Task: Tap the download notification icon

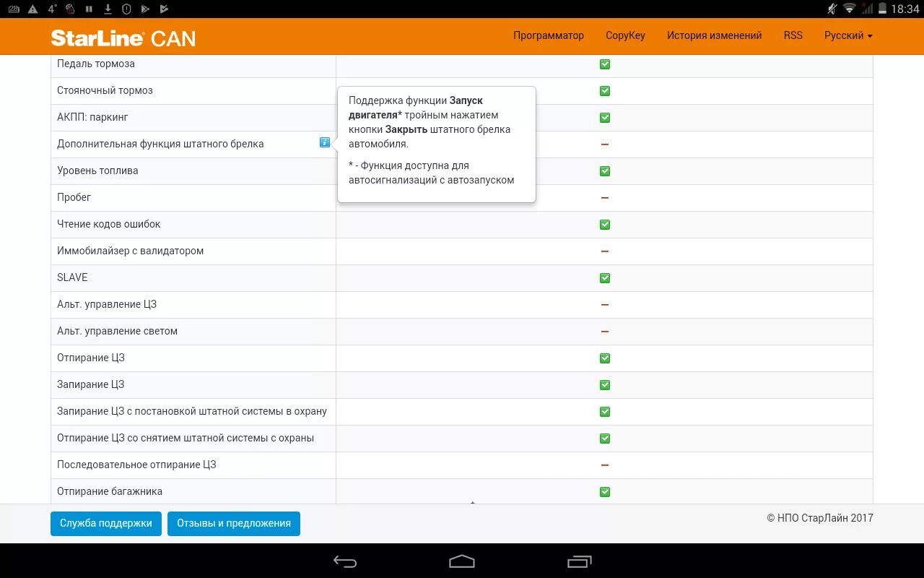Action: tap(108, 9)
